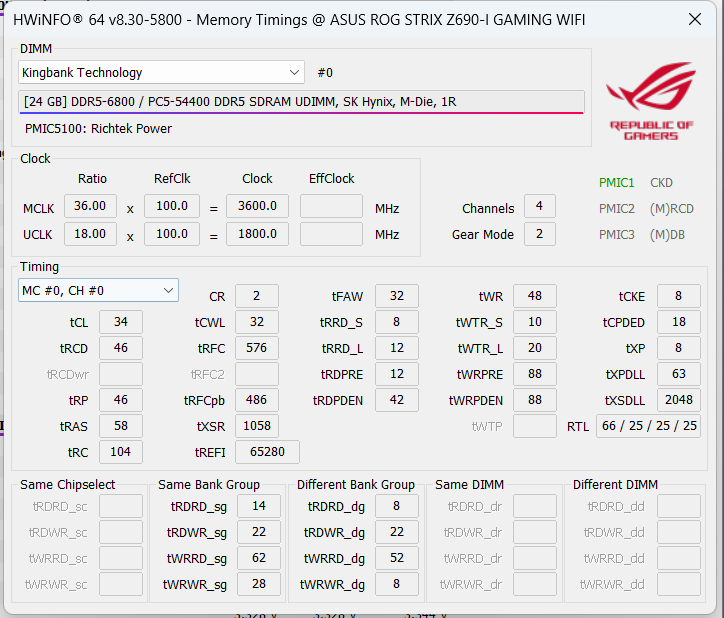The image size is (724, 618).
Task: Click the tFAW value field
Action: coord(397,296)
